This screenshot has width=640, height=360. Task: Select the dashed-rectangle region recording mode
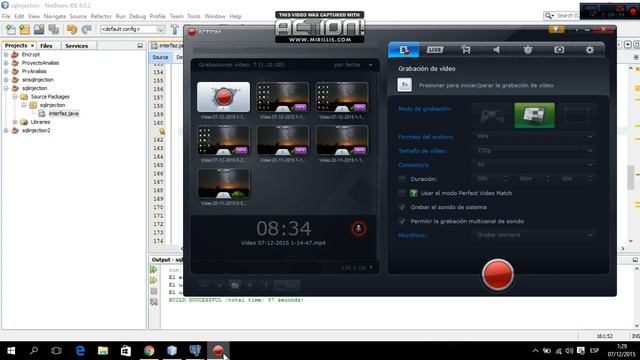[x=576, y=116]
